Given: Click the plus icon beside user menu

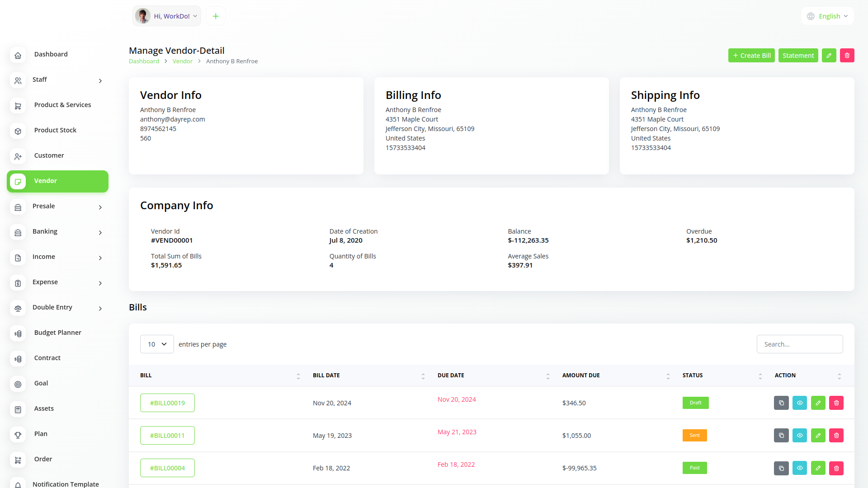Looking at the screenshot, I should 216,16.
